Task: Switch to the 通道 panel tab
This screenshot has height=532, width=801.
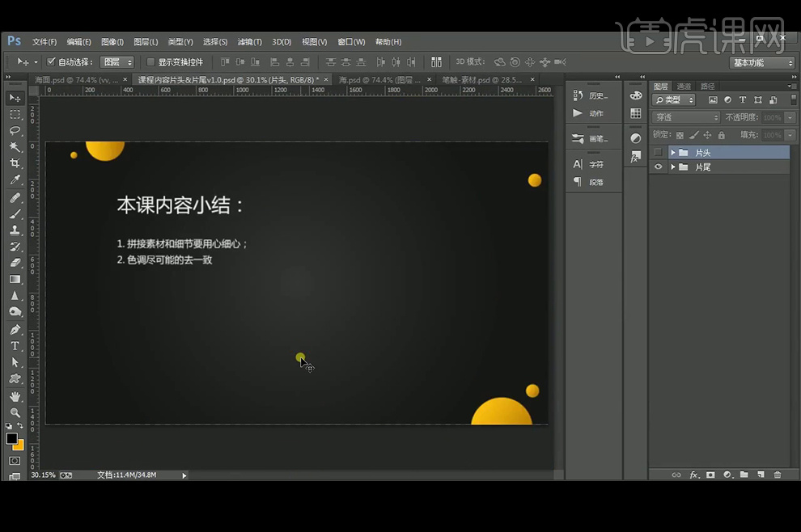Action: tap(684, 87)
